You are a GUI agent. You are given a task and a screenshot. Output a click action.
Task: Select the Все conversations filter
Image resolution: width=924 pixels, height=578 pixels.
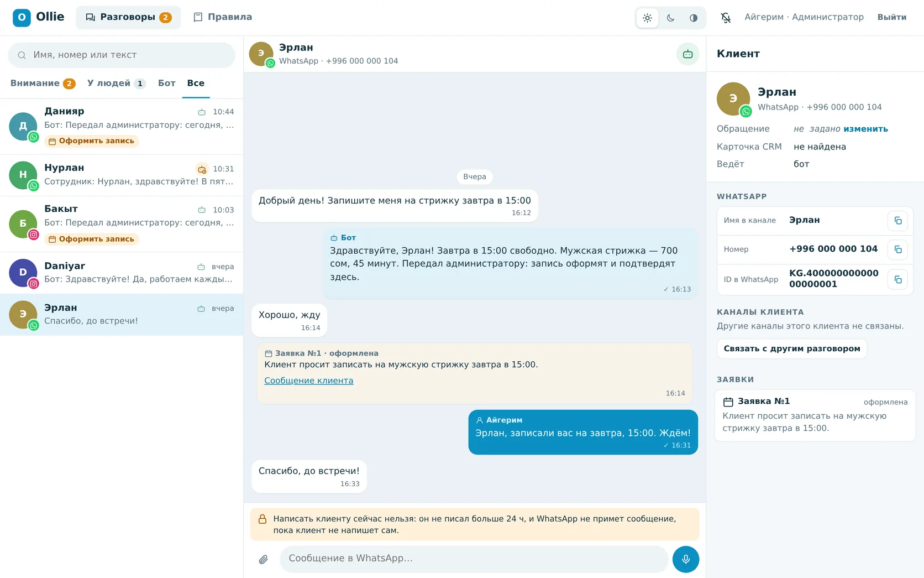(x=196, y=84)
